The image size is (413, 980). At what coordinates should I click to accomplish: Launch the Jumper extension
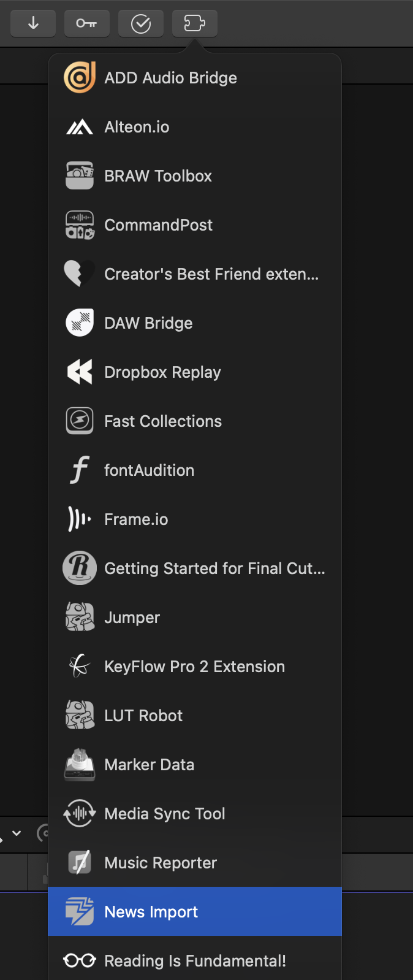(x=132, y=618)
